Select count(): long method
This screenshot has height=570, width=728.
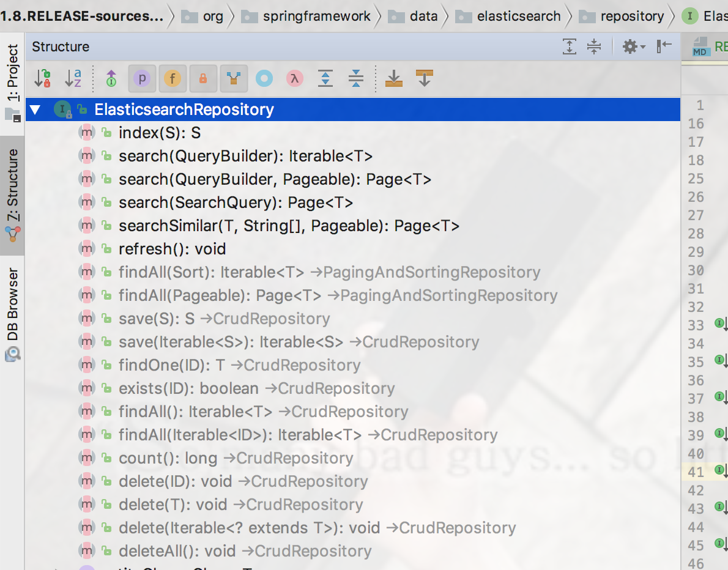click(x=353, y=457)
